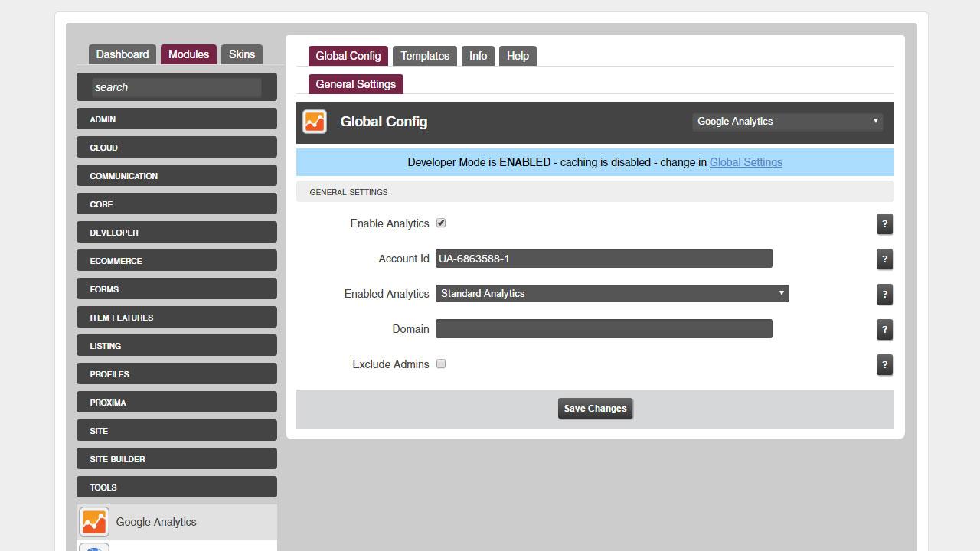Open the Skins tab
Screen dimensions: 980x551
coord(242,54)
